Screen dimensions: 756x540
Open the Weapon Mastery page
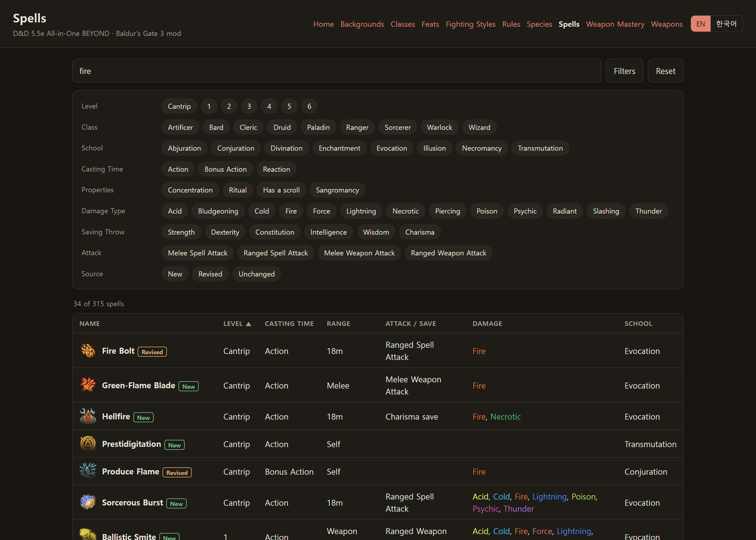click(x=615, y=24)
